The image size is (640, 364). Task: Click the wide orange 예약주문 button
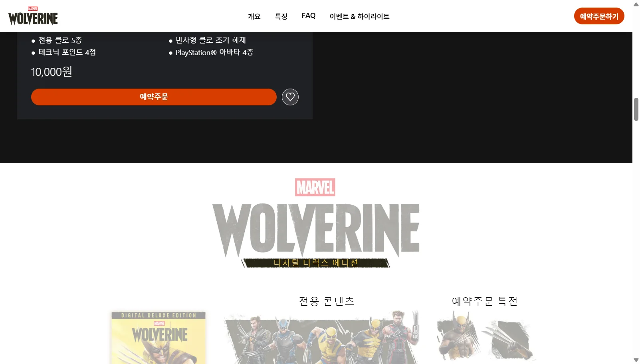coord(154,97)
